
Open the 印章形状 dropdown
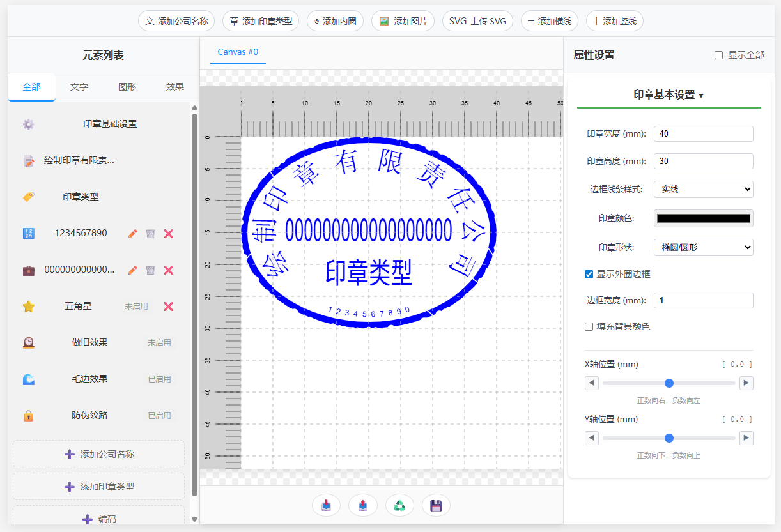pos(703,247)
